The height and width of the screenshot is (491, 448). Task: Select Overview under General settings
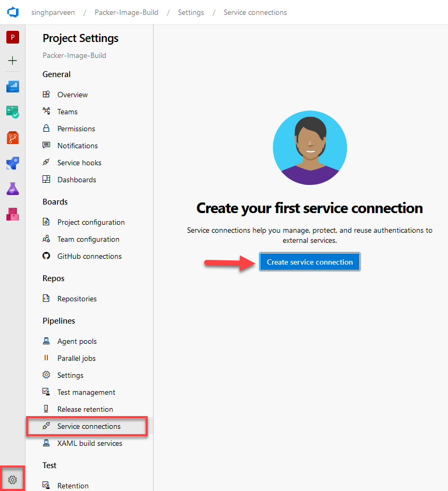[x=71, y=94]
